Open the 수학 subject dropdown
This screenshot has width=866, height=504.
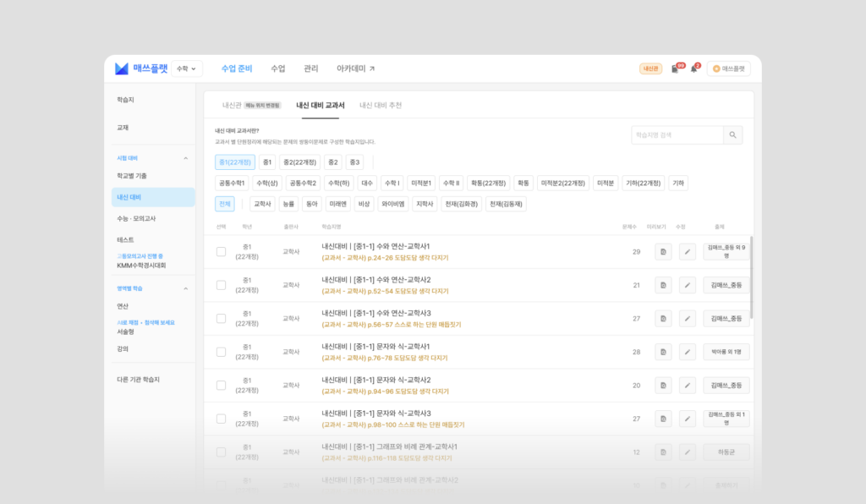click(x=187, y=68)
